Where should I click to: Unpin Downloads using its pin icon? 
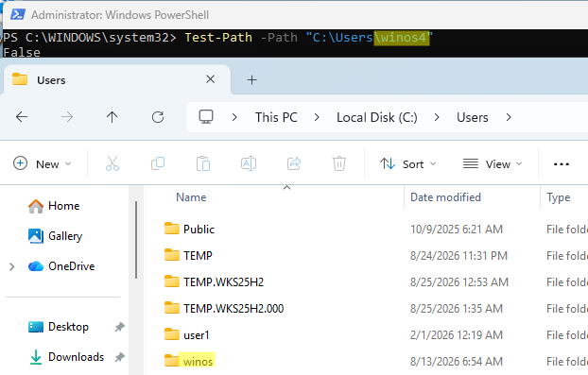[120, 357]
